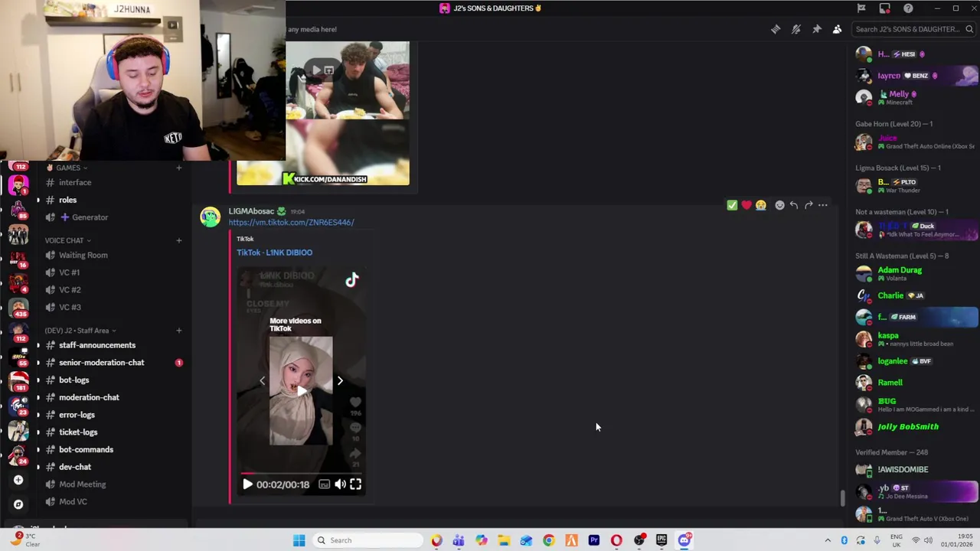Click the TikTok video progress bar

pyautogui.click(x=301, y=473)
